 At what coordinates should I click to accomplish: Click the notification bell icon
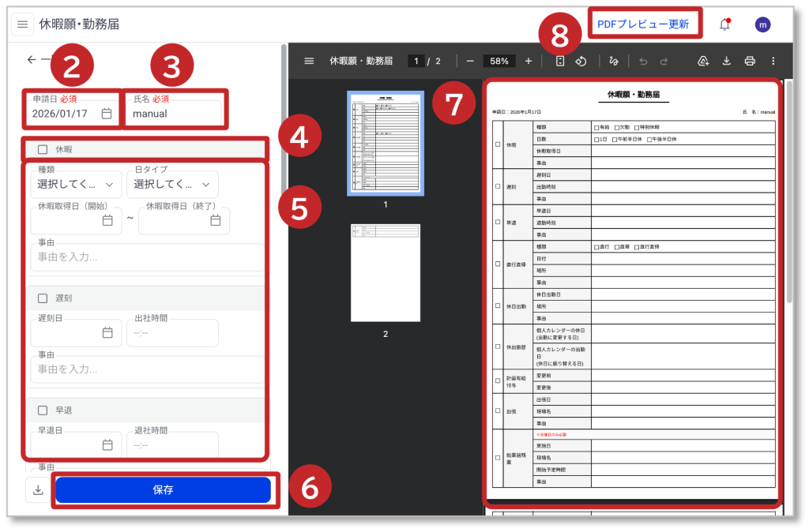coord(724,24)
